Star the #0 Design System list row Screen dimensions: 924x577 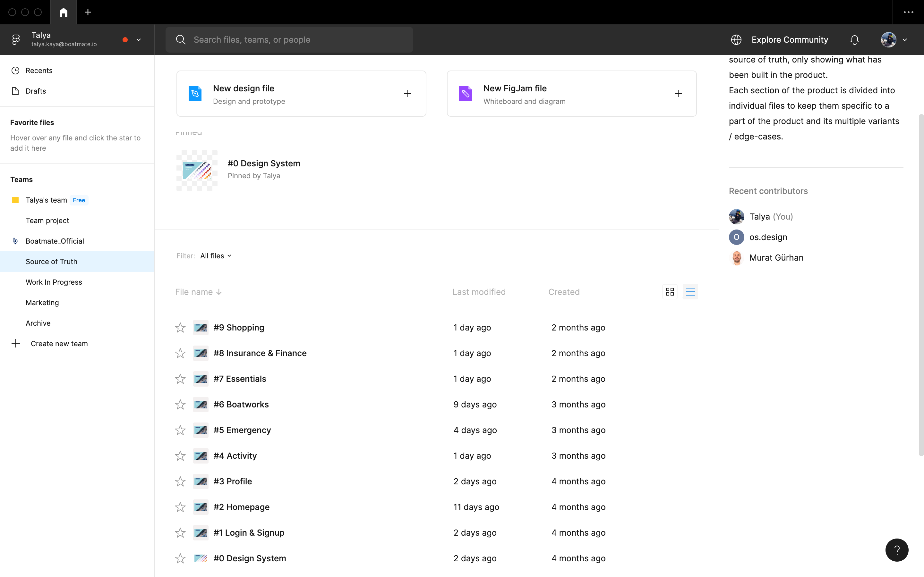[x=180, y=559]
